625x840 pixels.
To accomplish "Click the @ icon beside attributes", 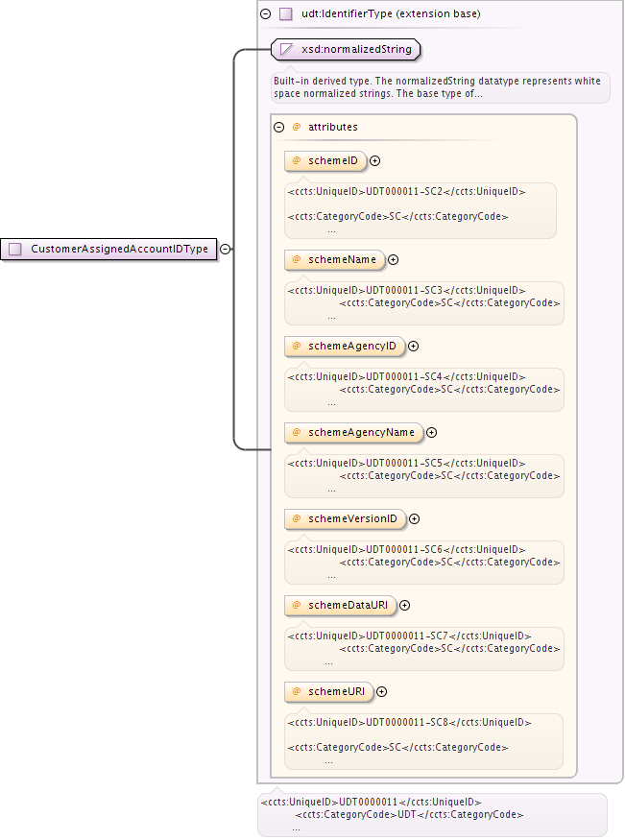I will click(x=296, y=127).
